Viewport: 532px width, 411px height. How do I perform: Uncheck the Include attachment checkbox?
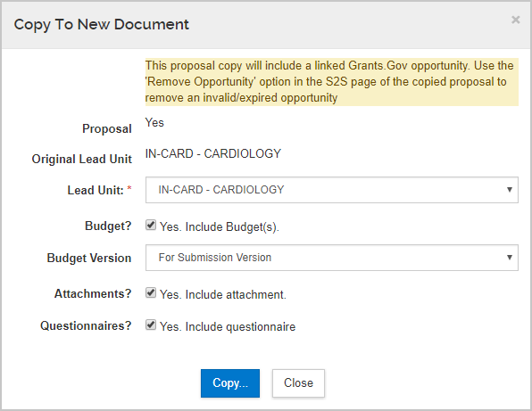151,292
